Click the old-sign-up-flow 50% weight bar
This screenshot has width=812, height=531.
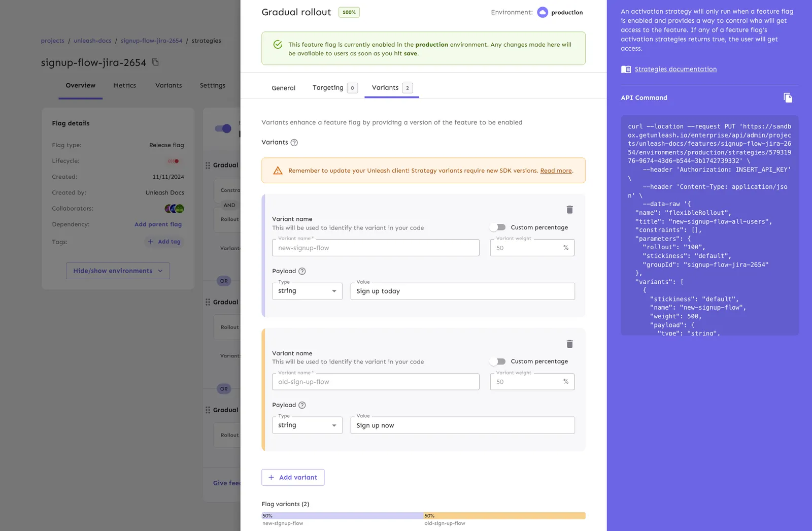(x=504, y=516)
